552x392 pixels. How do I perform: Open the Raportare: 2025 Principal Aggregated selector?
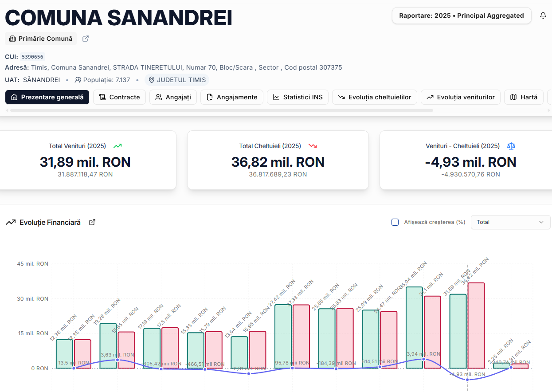pyautogui.click(x=461, y=16)
